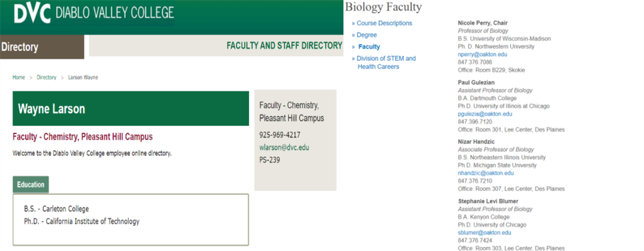Click the Biology Faculty page heading
Viewport: 644px width, 251px height.
(383, 7)
